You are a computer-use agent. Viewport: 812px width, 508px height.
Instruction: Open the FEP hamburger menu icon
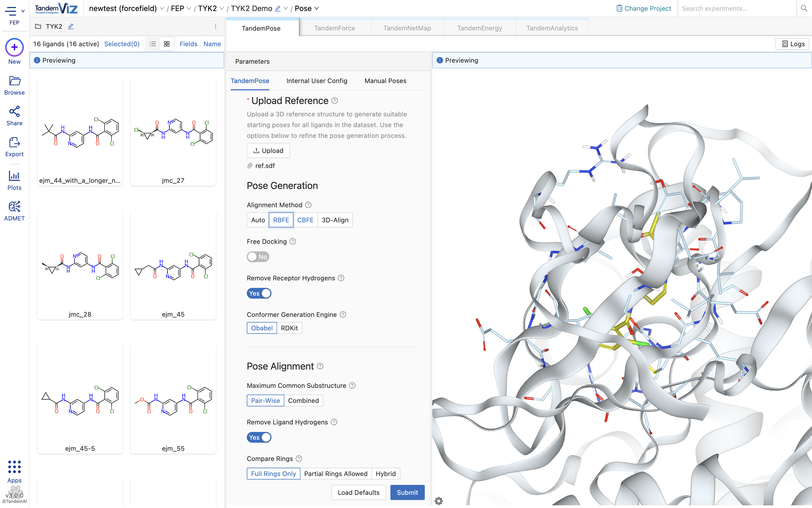[11, 11]
